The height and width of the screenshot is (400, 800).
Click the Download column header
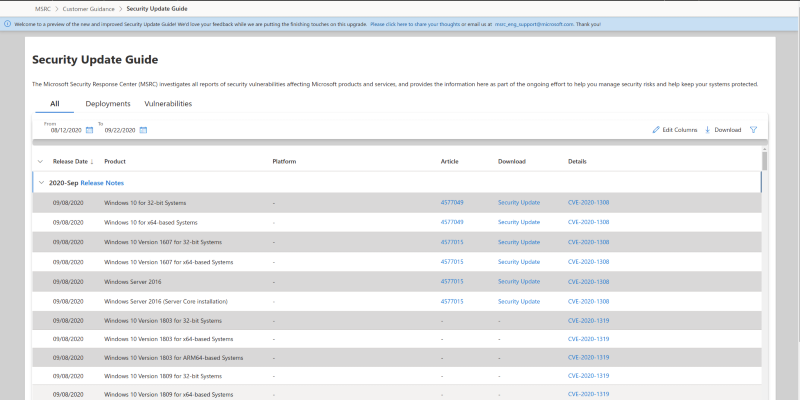point(512,162)
